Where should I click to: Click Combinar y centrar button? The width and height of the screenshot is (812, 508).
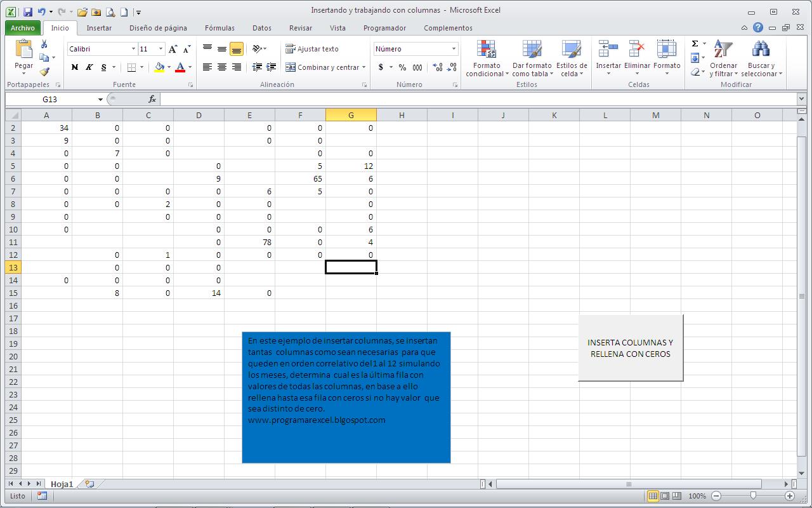coord(322,67)
